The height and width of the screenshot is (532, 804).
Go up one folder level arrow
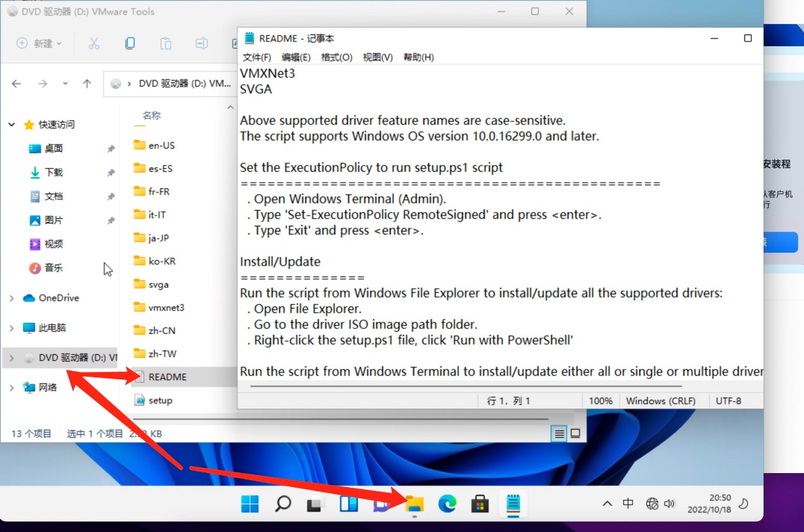point(87,84)
